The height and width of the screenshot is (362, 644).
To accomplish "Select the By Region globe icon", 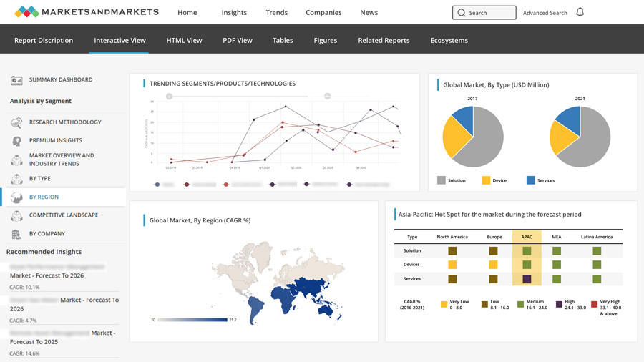I will point(16,197).
